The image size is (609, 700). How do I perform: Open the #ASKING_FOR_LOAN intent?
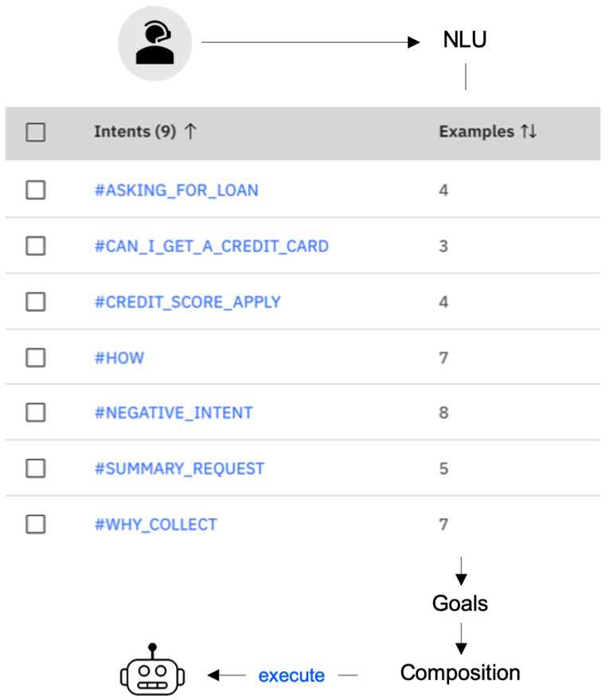177,190
